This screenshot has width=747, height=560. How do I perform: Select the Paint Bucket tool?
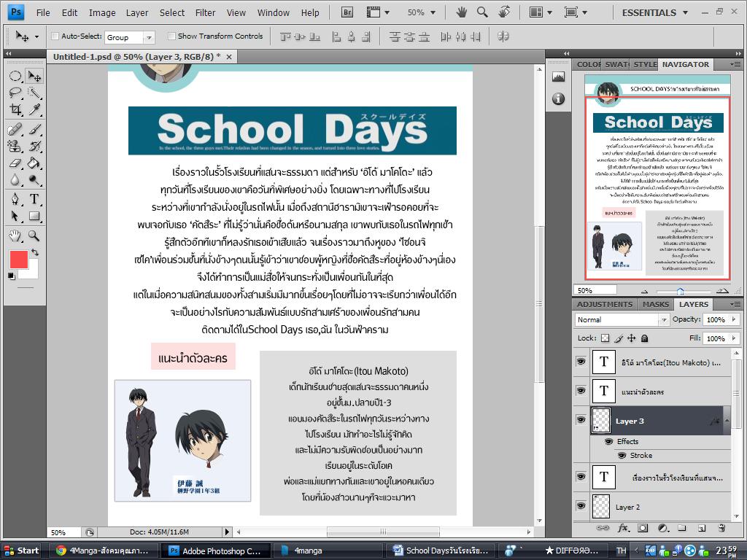[x=34, y=163]
